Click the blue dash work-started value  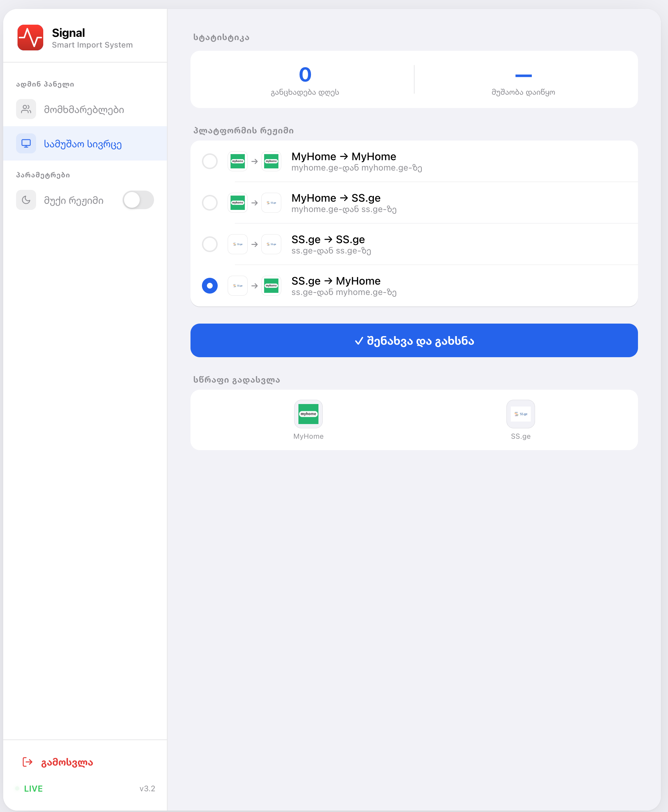coord(523,76)
